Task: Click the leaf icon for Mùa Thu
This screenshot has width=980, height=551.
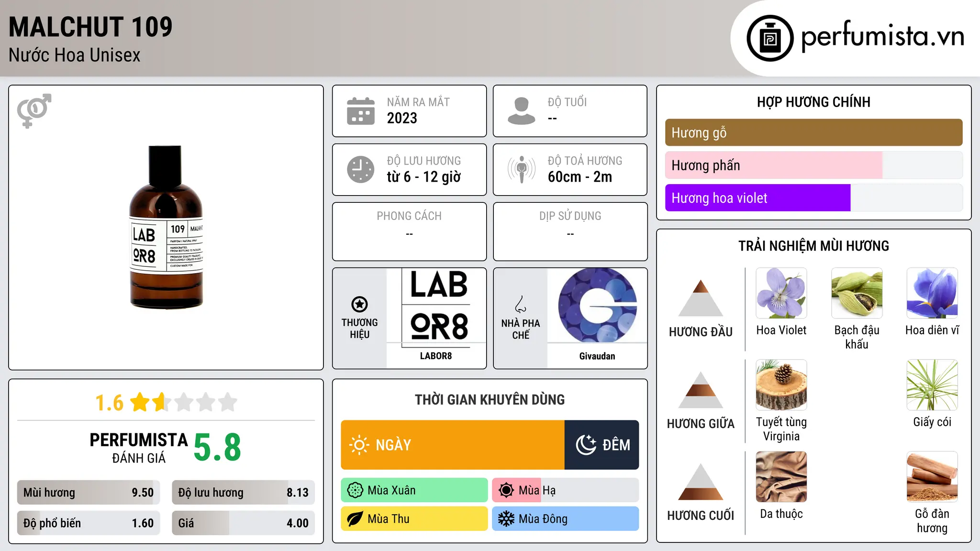Action: tap(355, 519)
